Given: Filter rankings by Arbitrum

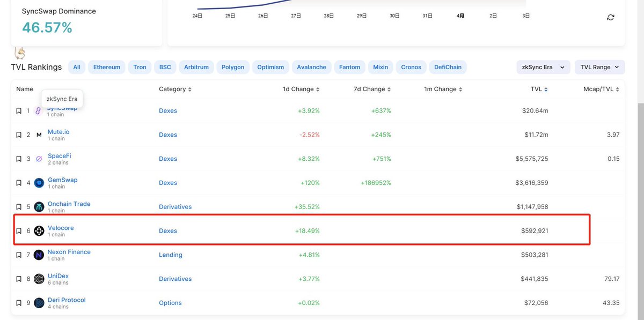Looking at the screenshot, I should [x=196, y=67].
